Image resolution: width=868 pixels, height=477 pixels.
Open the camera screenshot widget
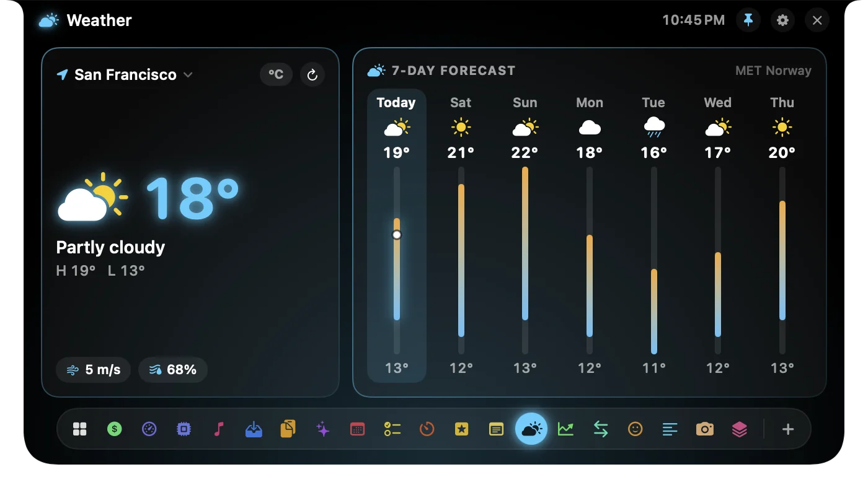[704, 429]
